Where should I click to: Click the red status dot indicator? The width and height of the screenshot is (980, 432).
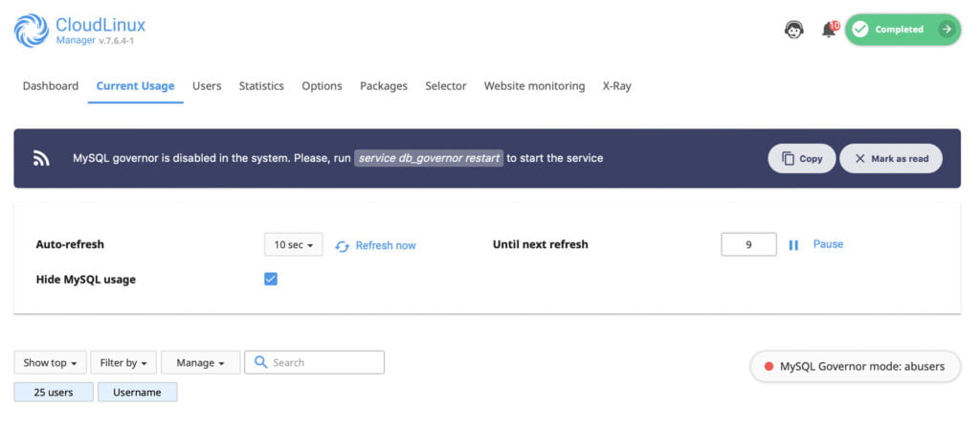point(768,366)
